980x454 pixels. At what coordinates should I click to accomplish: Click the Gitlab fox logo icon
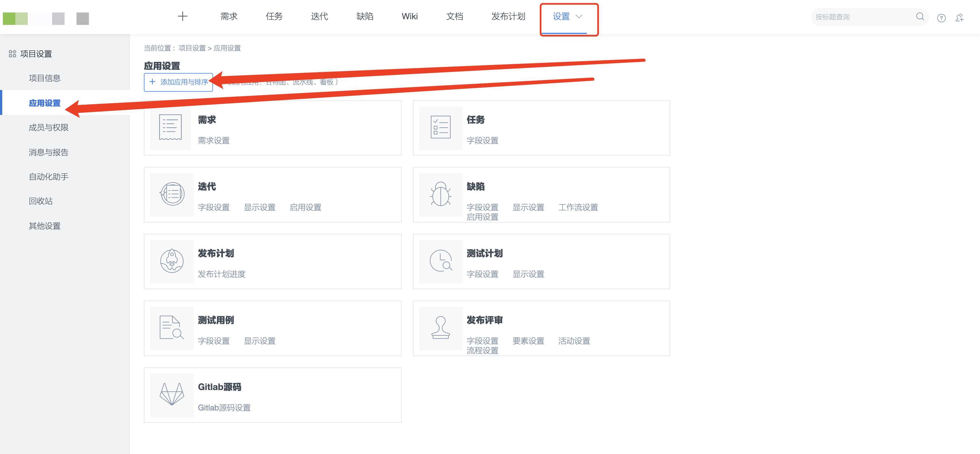172,394
